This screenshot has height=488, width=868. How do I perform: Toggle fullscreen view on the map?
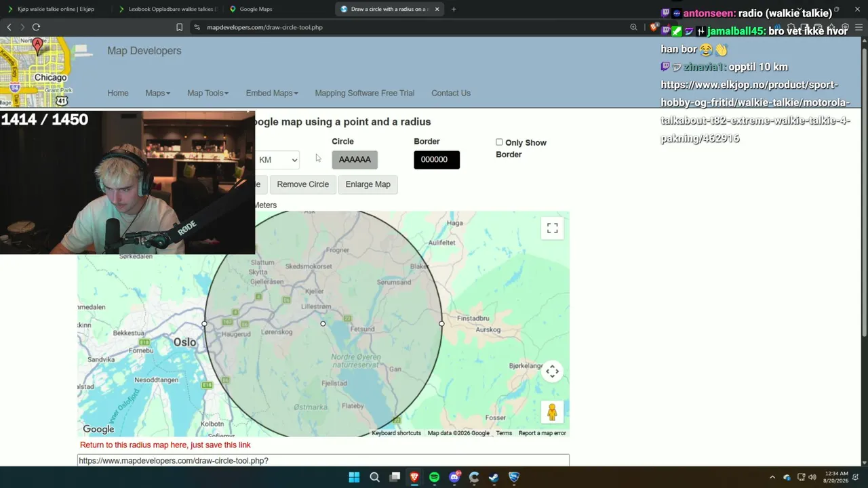[553, 228]
